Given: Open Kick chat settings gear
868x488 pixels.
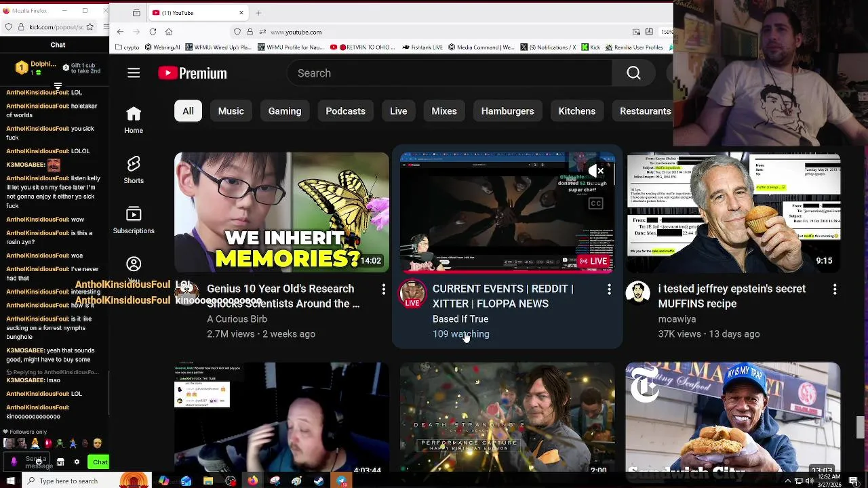Looking at the screenshot, I should coord(77,462).
